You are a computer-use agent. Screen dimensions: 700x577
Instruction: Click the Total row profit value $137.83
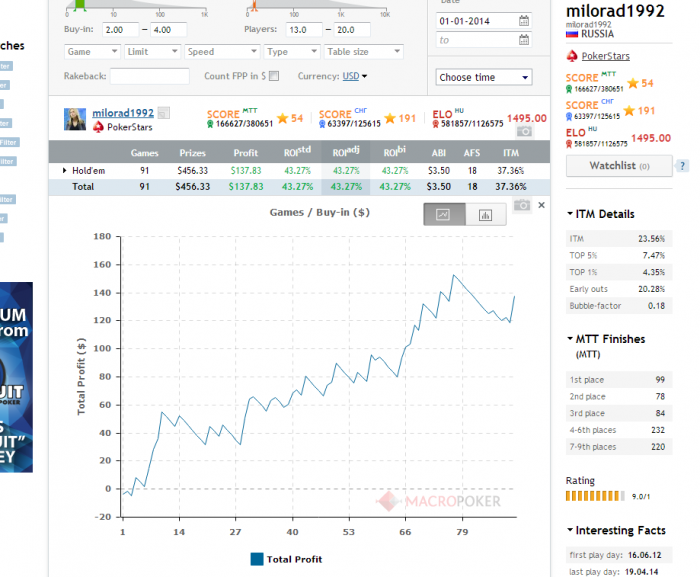pos(246,187)
